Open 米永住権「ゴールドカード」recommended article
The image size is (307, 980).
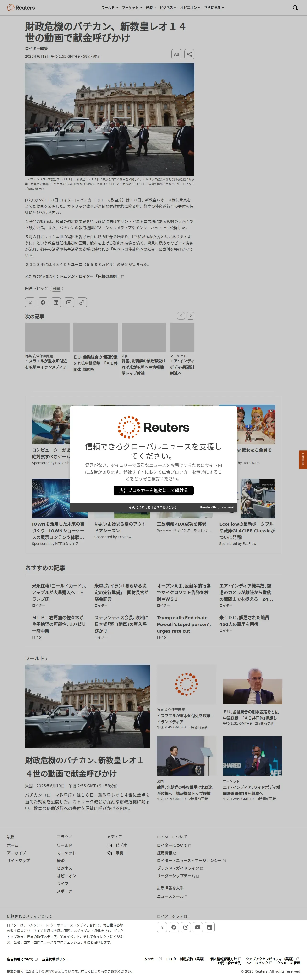(x=60, y=592)
